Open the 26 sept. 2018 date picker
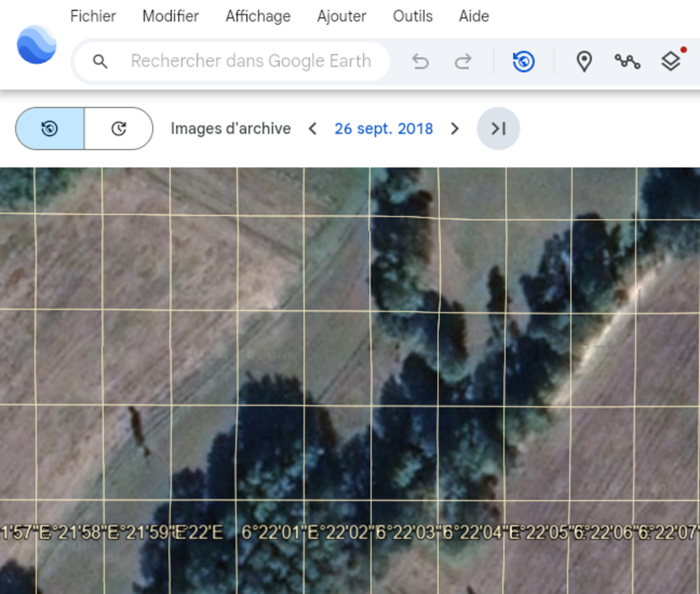The height and width of the screenshot is (594, 700). click(383, 129)
